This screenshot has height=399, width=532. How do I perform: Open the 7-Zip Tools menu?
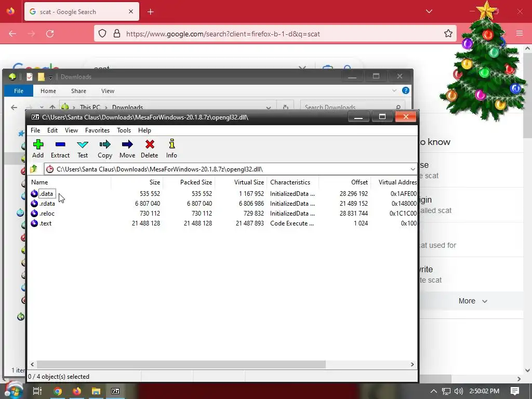point(124,130)
